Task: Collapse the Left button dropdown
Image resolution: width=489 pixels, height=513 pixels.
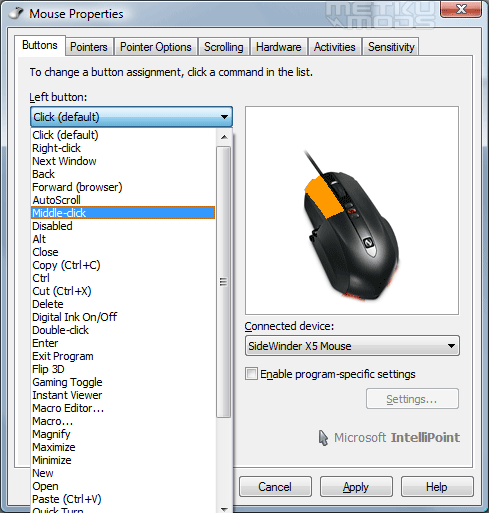Action: [x=131, y=117]
